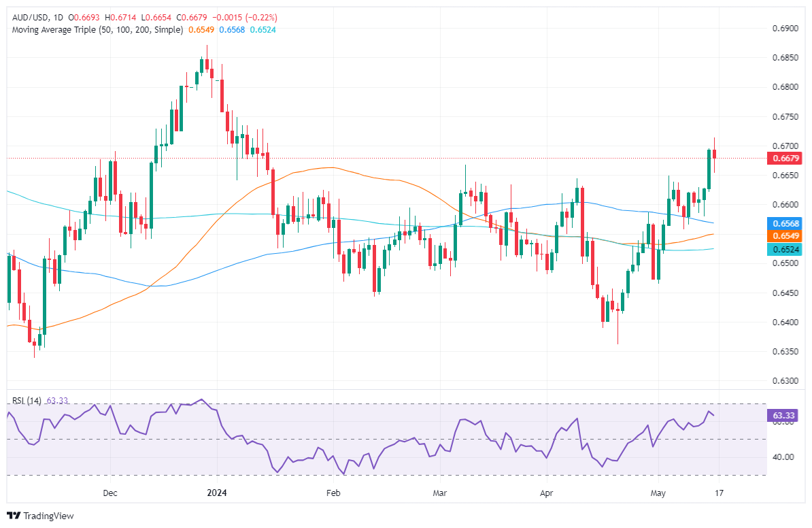Click the cyan 0.6524 value in legend
This screenshot has width=812, height=528.
[x=262, y=30]
